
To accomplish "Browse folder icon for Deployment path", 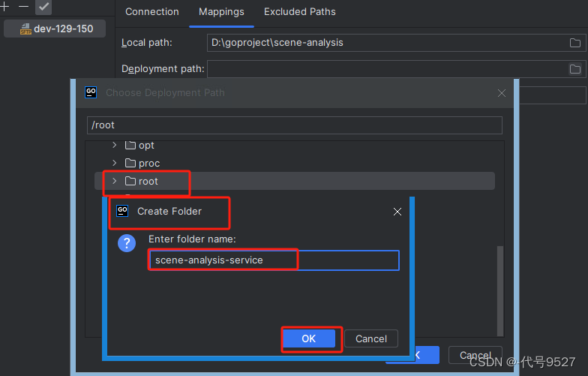I will click(x=574, y=69).
